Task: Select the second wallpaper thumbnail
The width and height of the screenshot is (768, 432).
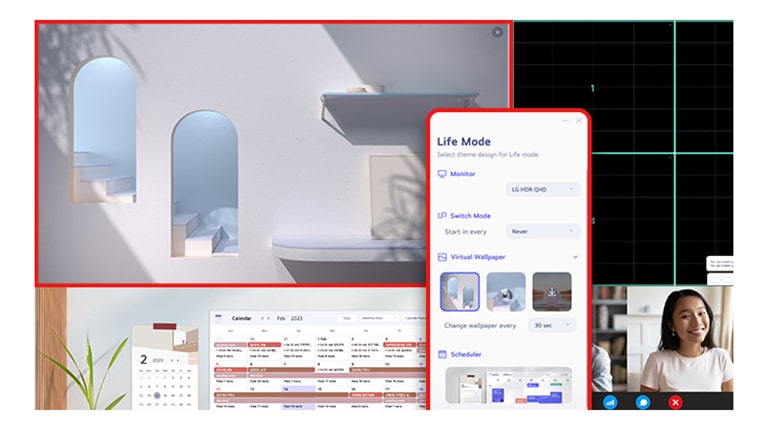Action: (506, 291)
